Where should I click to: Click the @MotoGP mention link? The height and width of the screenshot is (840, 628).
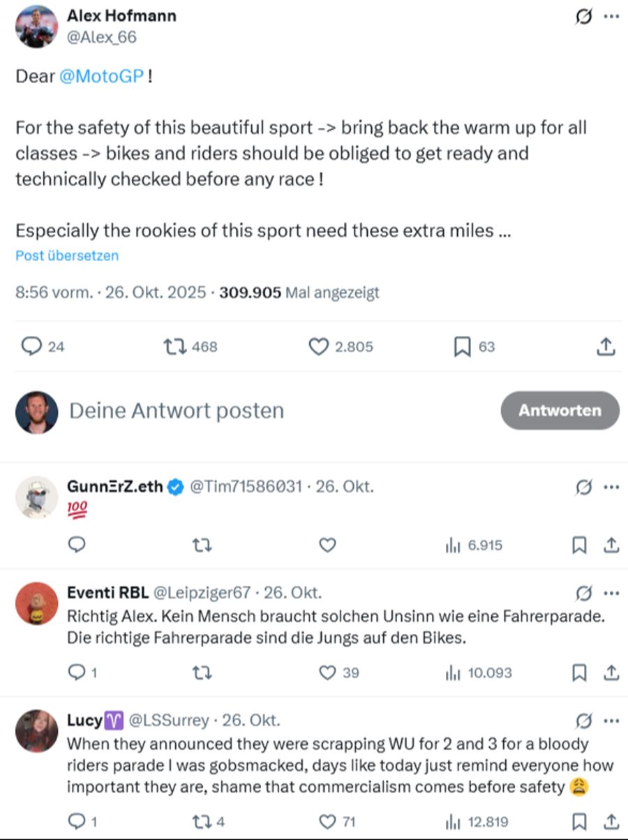102,77
